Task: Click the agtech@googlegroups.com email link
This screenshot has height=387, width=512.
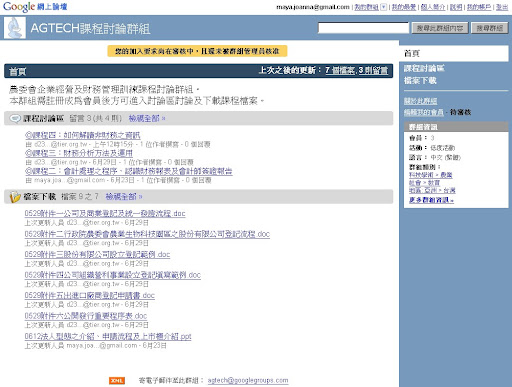Action: 248,380
